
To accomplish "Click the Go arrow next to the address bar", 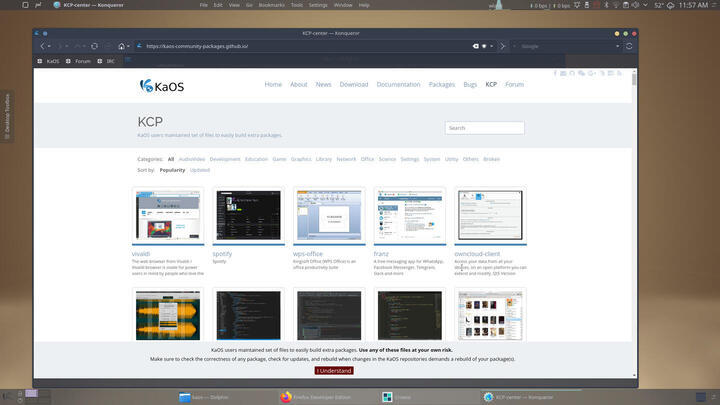I will 503,46.
